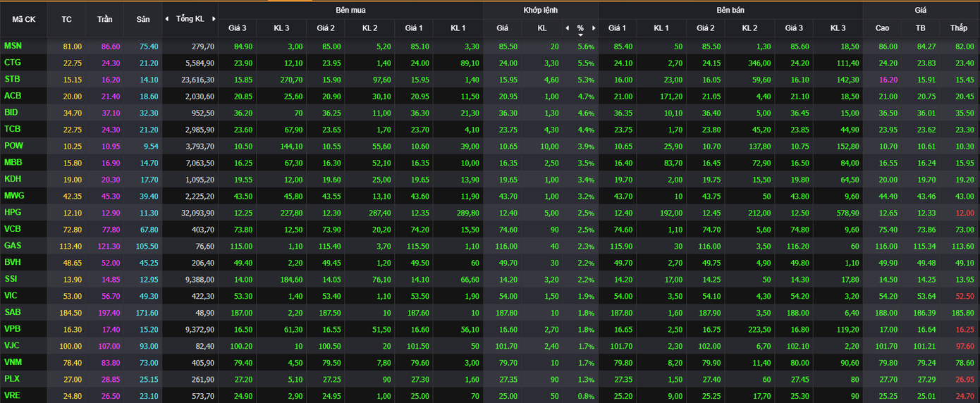980x403 pixels.
Task: Select the VCB ticker row symbol
Action: 13,229
